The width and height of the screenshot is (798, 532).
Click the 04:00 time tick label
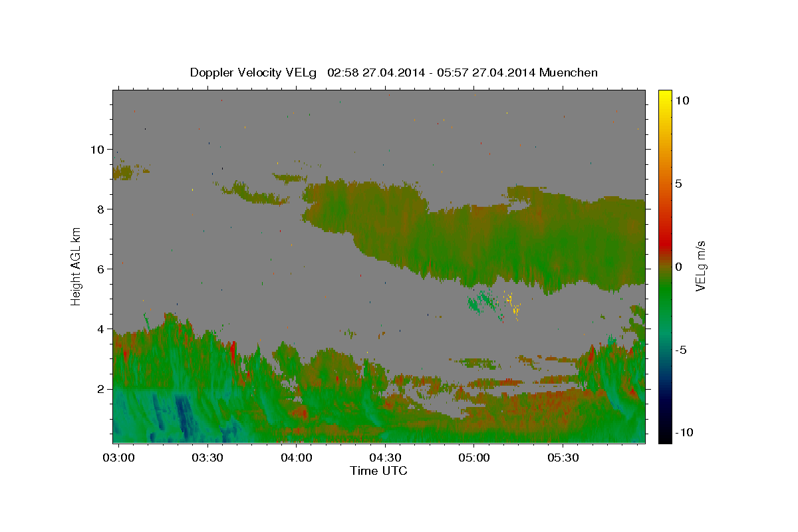pos(297,458)
